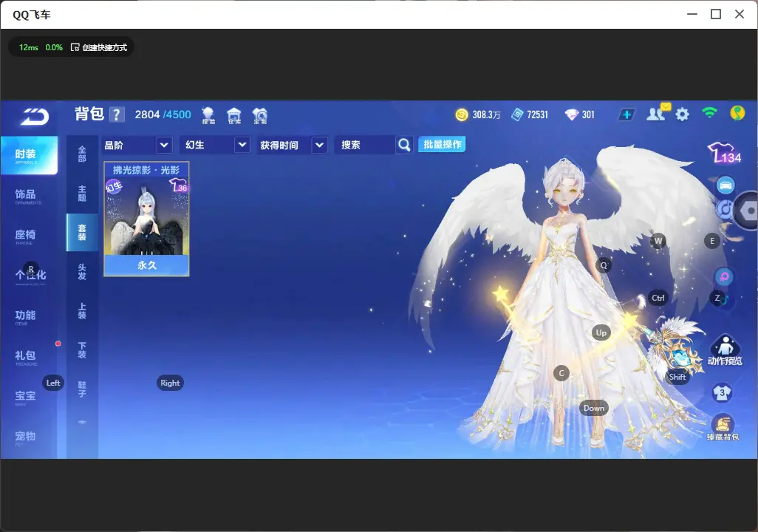The image size is (758, 532).
Task: Click the Ctrl key overlay button
Action: coord(658,298)
